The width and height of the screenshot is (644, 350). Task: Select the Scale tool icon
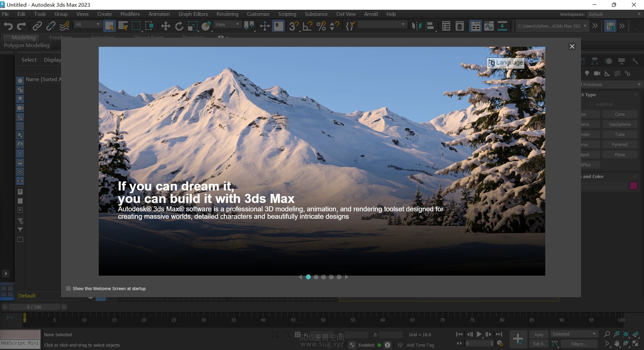[x=193, y=26]
